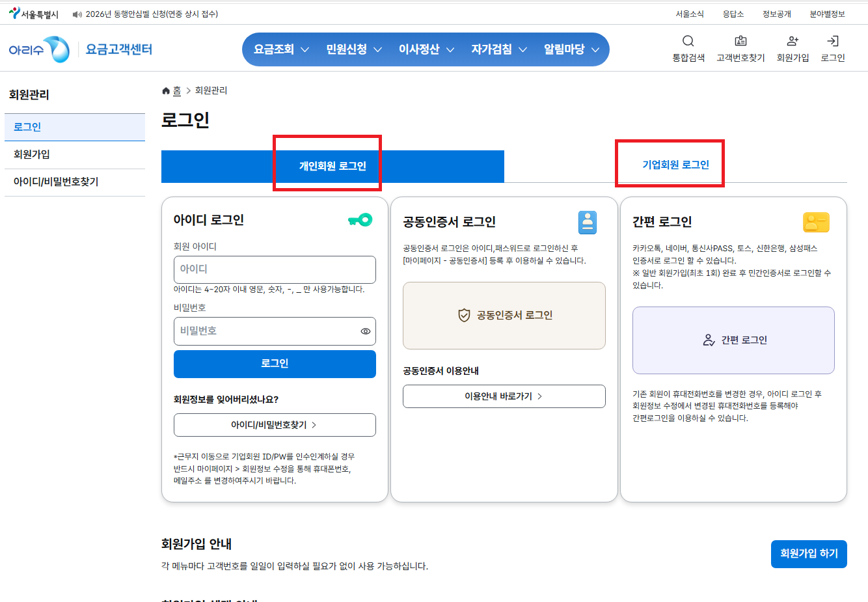Click the 로그인 arrow icon in header

coord(833,41)
